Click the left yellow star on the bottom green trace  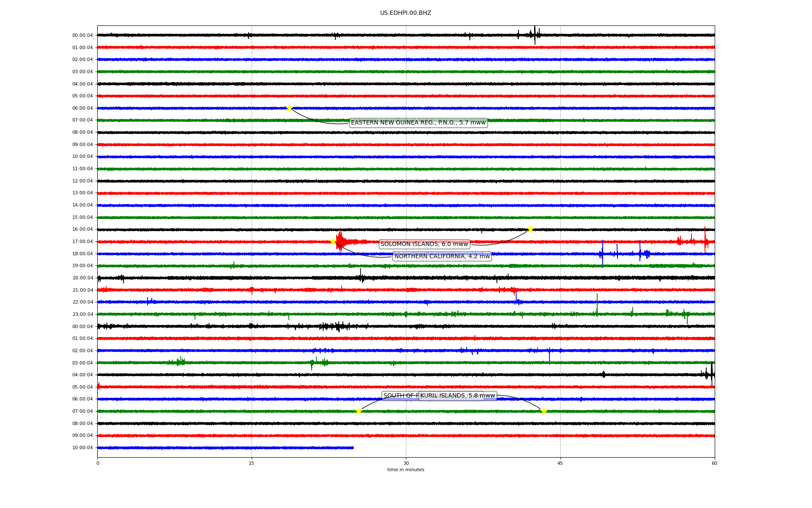pos(359,411)
